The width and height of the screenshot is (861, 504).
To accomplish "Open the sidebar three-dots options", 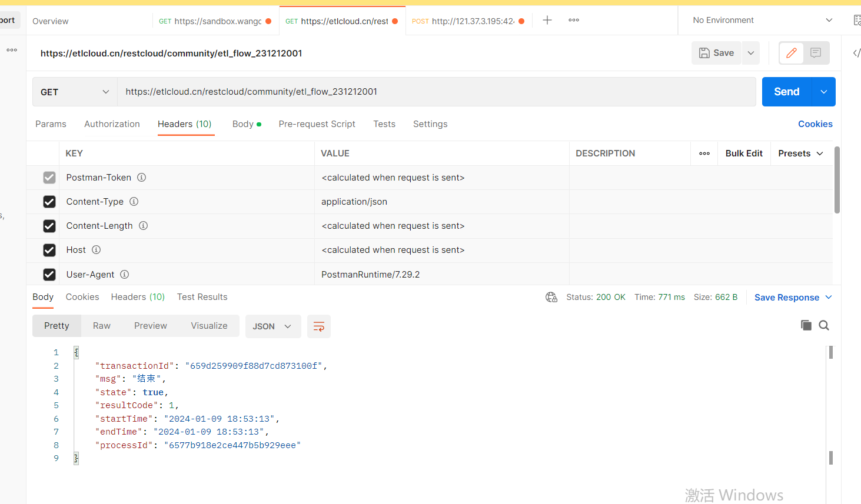I will tap(12, 50).
